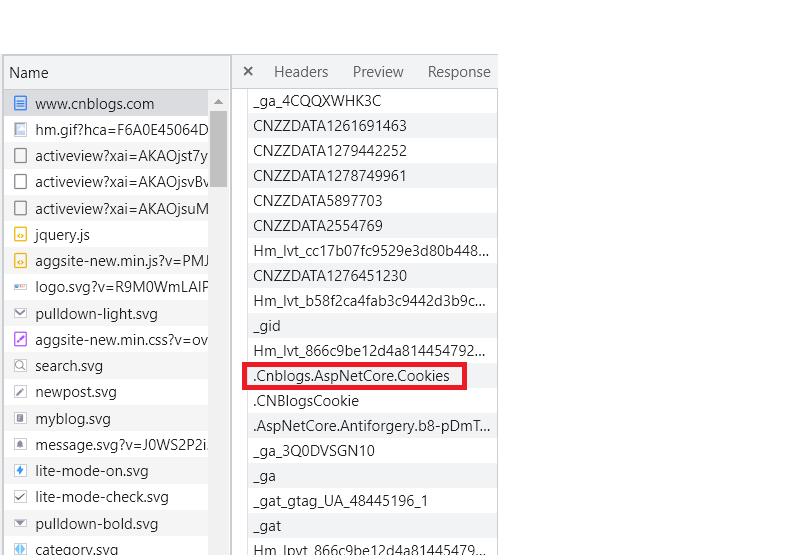Image resolution: width=790 pixels, height=555 pixels.
Task: Click the Hm_lvt_cc17b07fc9529e3d80b448 cookie row
Action: (x=372, y=250)
